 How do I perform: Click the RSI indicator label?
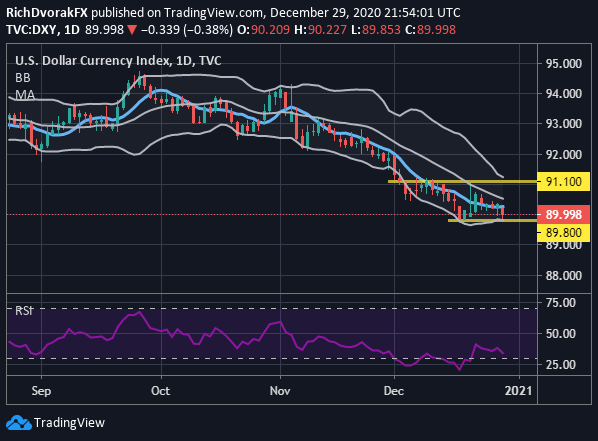24,311
